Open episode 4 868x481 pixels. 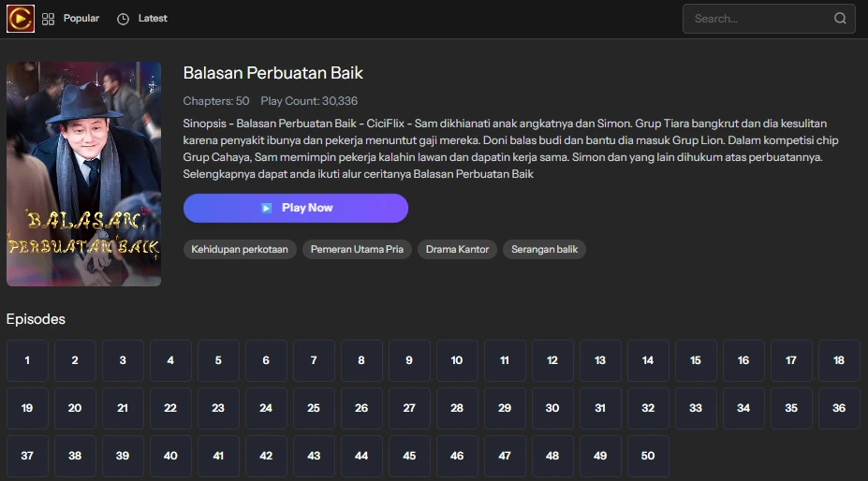[x=170, y=360]
